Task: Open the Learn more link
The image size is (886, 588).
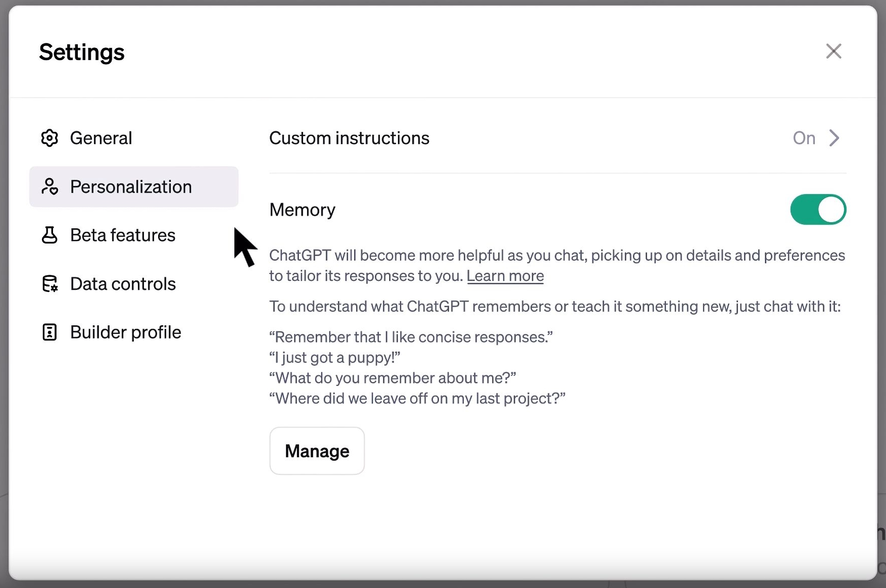Action: coord(505,276)
